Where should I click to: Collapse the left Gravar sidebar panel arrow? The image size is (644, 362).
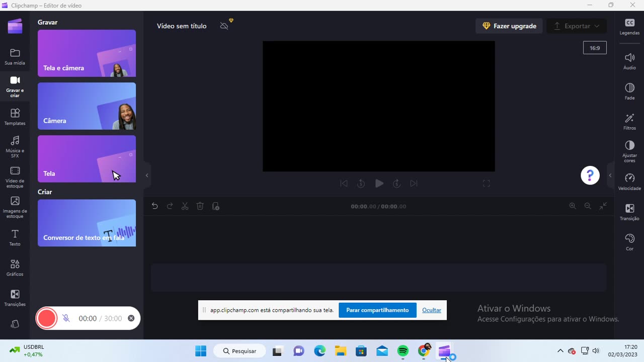click(x=147, y=175)
